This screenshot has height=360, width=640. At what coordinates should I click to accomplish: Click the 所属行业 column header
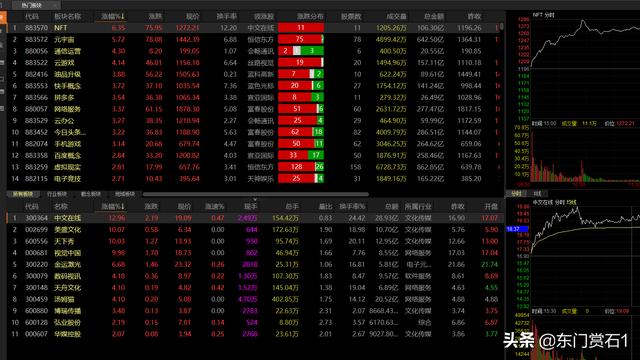(418, 207)
